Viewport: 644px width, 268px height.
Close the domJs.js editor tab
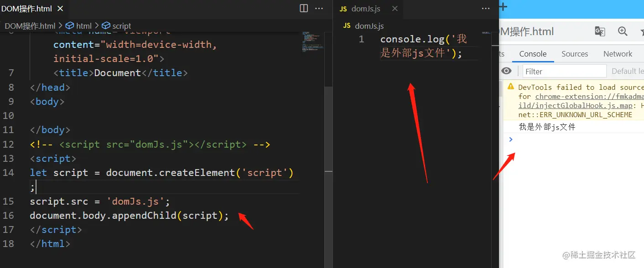[395, 9]
